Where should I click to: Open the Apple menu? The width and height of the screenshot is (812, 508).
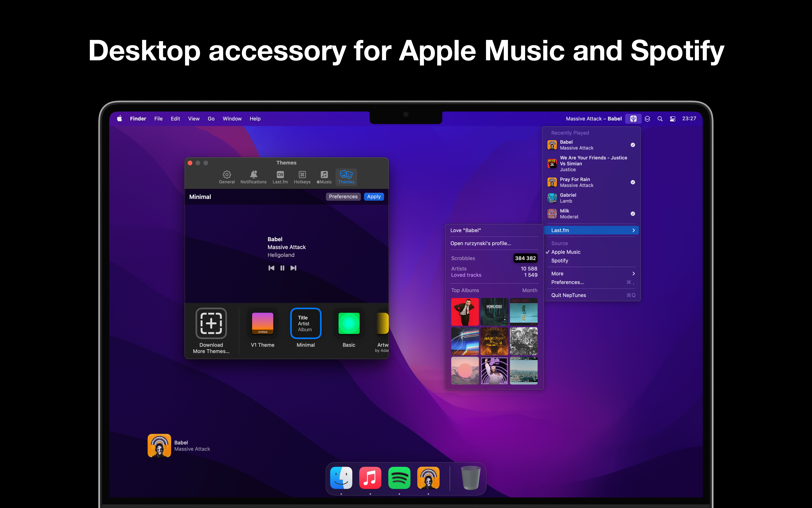[119, 119]
